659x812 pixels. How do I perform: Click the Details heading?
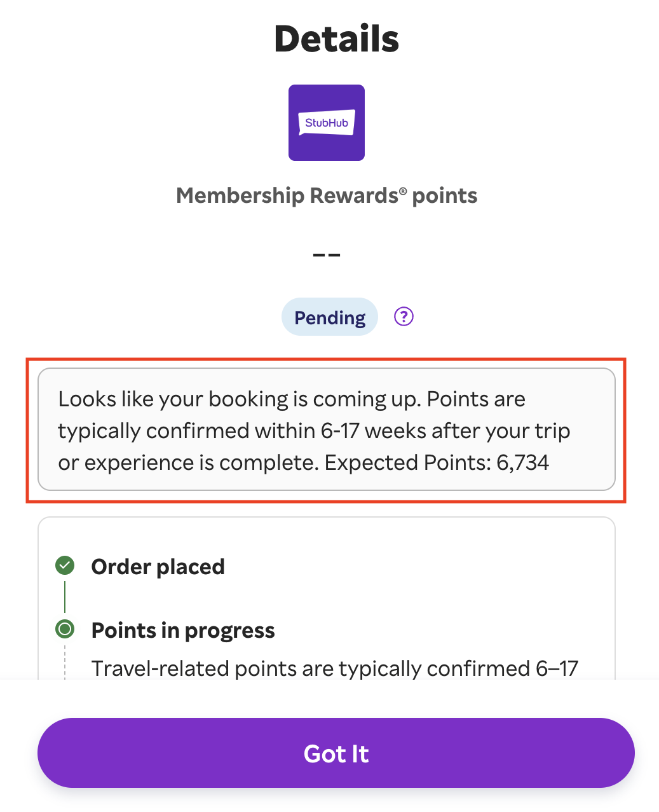(x=336, y=39)
